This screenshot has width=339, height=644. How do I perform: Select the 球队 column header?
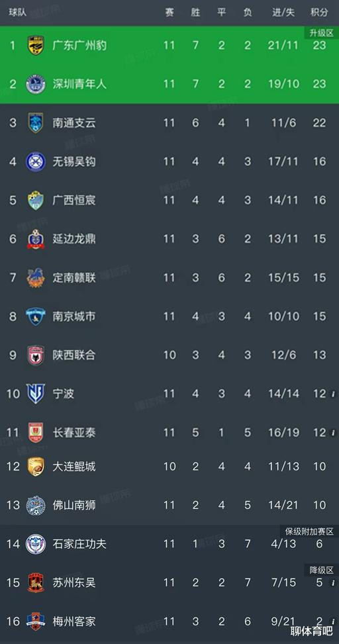(18, 13)
